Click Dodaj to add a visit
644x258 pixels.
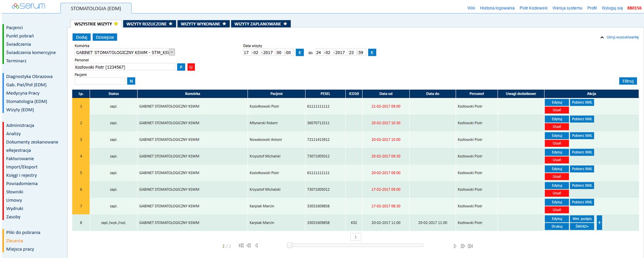(x=82, y=37)
